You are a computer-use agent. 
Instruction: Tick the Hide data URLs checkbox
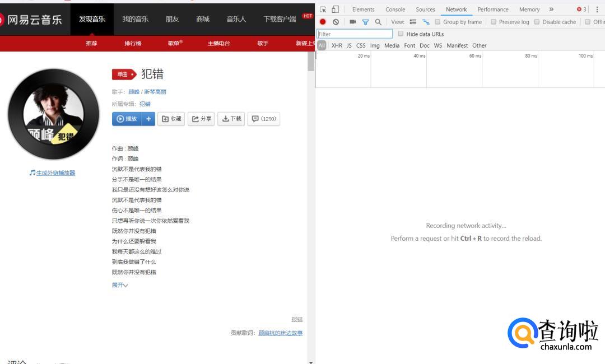pos(401,34)
